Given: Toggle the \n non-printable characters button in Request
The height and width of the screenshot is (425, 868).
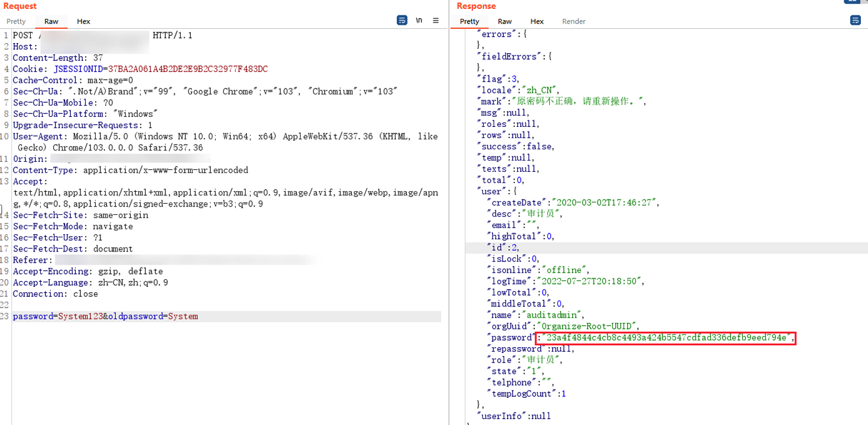Looking at the screenshot, I should pos(419,21).
